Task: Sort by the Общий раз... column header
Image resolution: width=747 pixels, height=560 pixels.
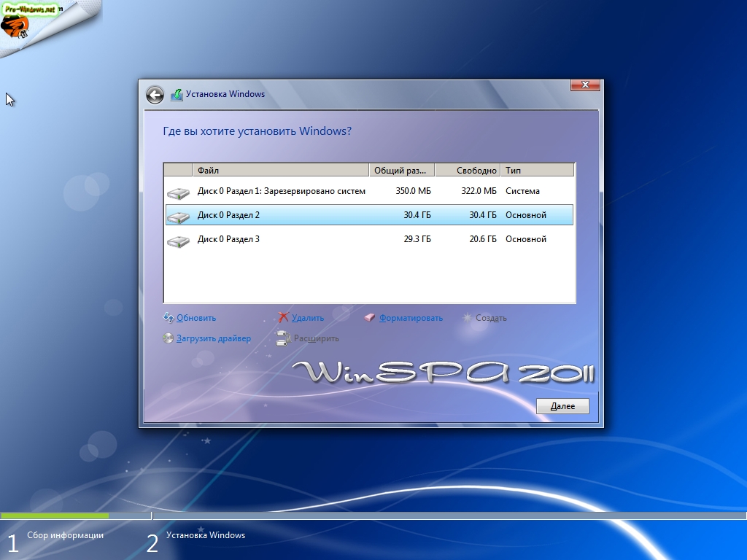Action: [402, 170]
